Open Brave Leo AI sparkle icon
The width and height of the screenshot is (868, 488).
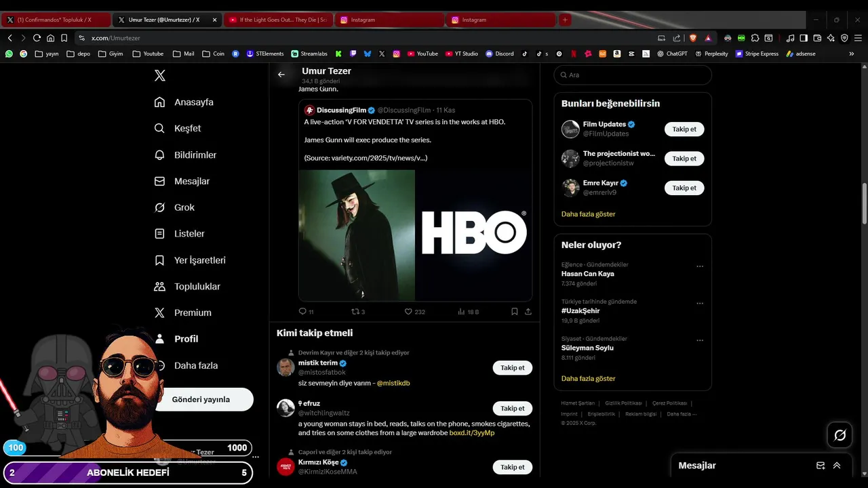831,38
